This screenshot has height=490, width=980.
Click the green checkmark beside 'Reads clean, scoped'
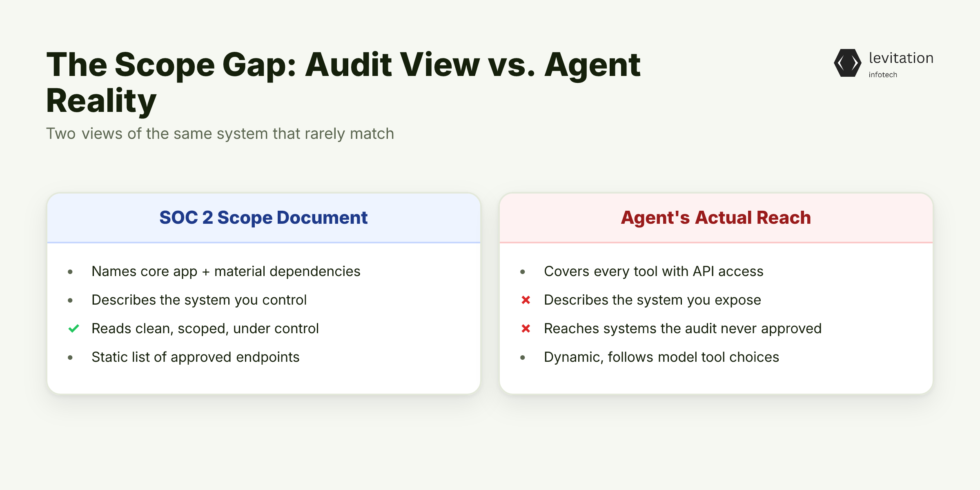[x=73, y=328]
